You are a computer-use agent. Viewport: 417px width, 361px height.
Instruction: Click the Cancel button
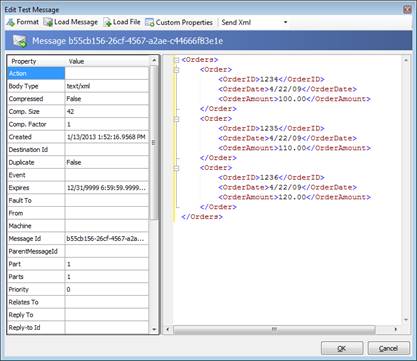point(389,348)
